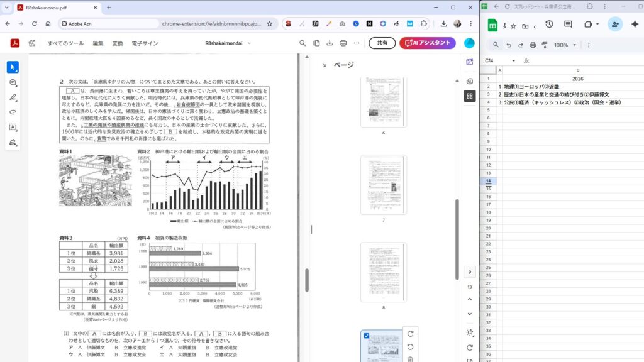Rotate selected page thumbnail clockwise
This screenshot has height=362, width=644.
tap(410, 334)
